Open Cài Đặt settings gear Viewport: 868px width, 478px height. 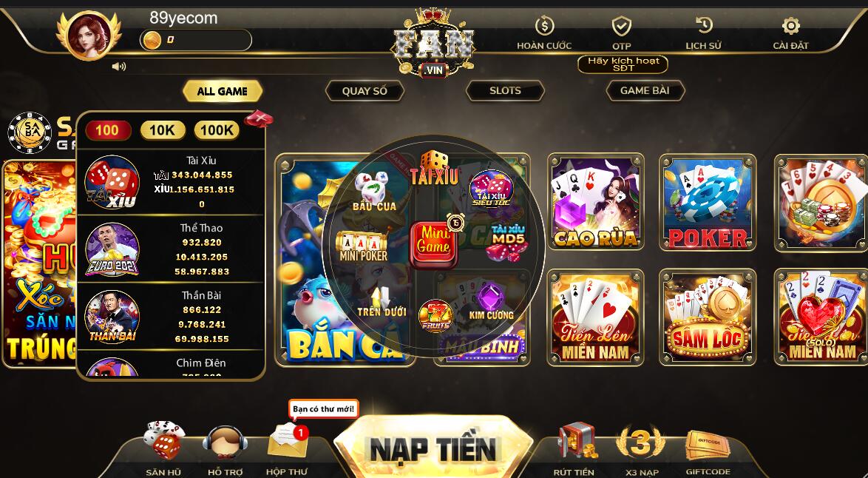pyautogui.click(x=790, y=25)
